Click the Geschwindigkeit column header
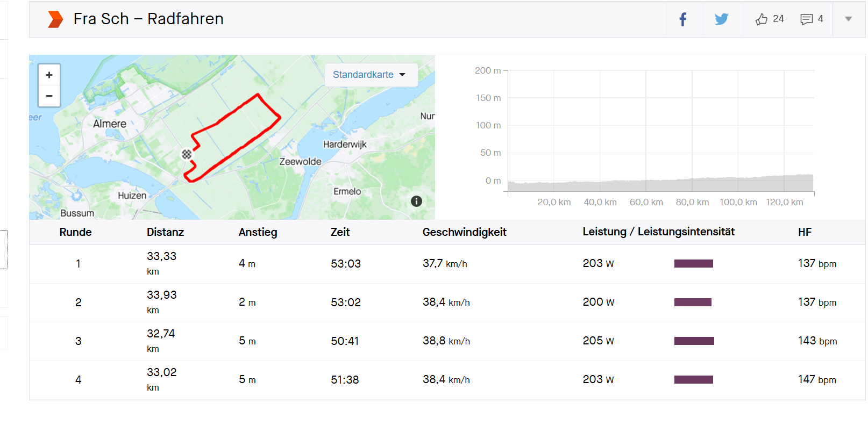The width and height of the screenshot is (868, 425). pyautogui.click(x=464, y=232)
